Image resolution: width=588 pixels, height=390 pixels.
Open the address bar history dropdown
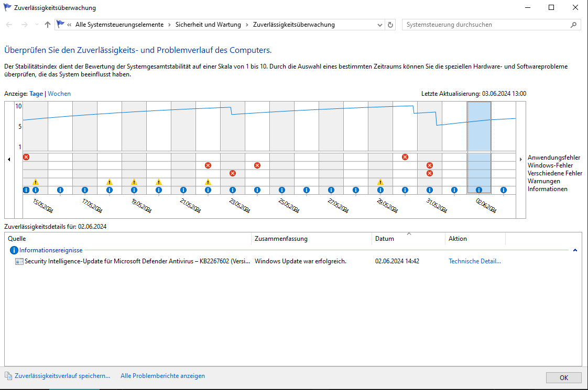point(380,25)
